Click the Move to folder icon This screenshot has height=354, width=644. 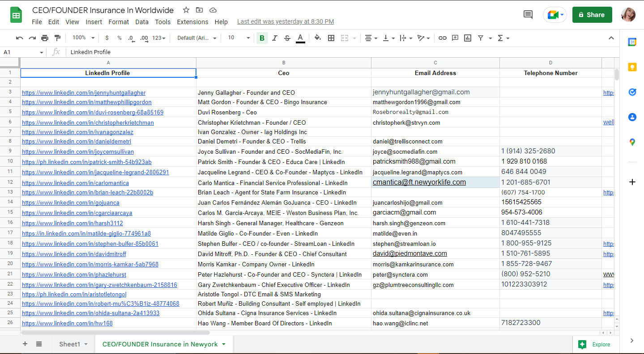pyautogui.click(x=199, y=10)
